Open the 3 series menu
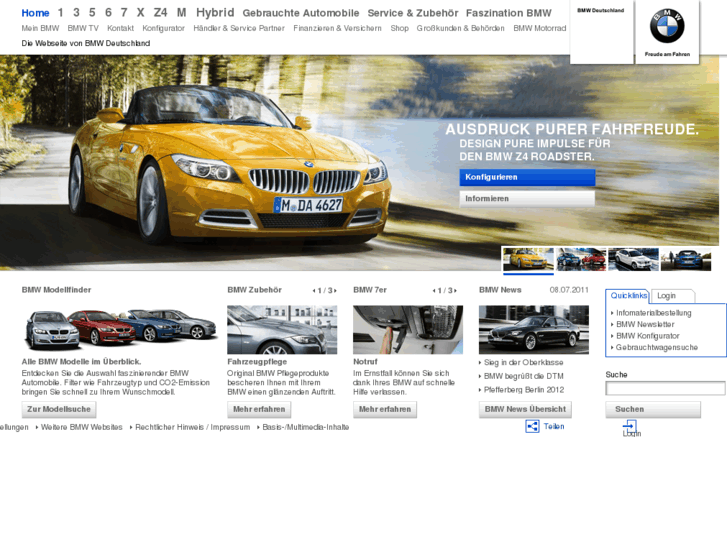This screenshot has width=727, height=545. point(76,13)
